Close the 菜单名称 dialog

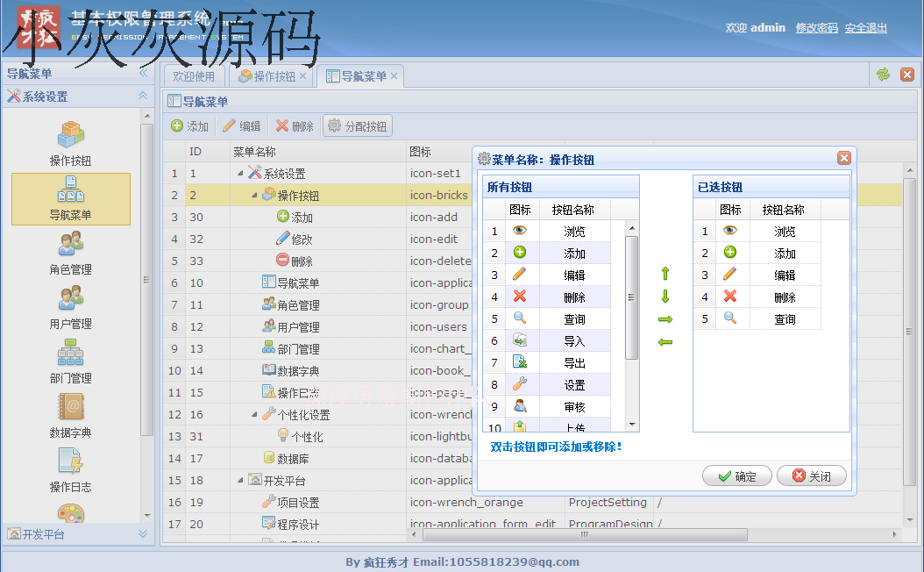[x=844, y=158]
